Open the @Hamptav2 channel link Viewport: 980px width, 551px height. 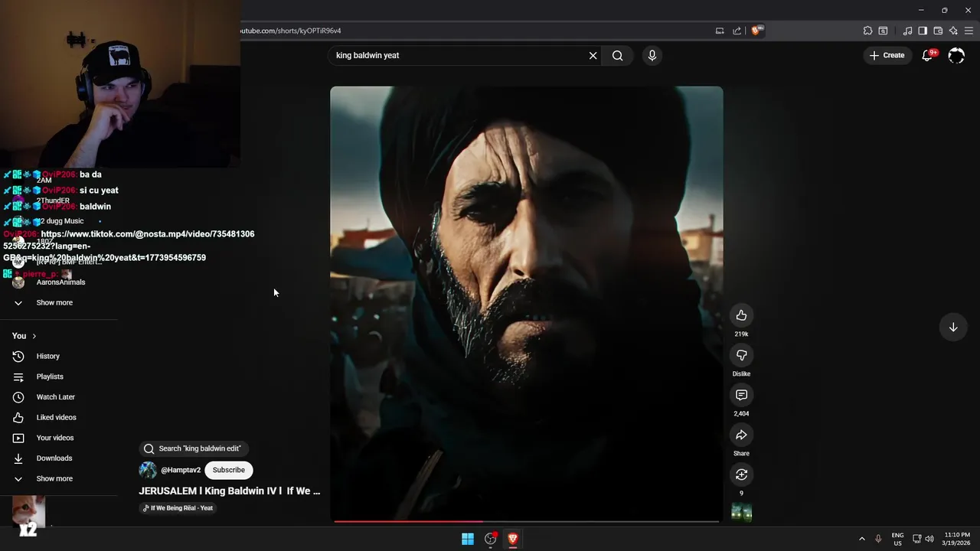tap(181, 470)
